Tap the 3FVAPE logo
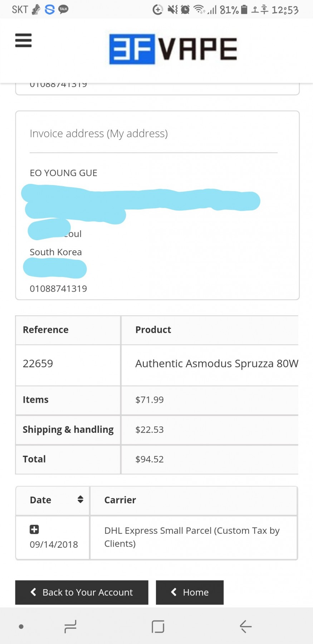313x644 pixels. 173,49
